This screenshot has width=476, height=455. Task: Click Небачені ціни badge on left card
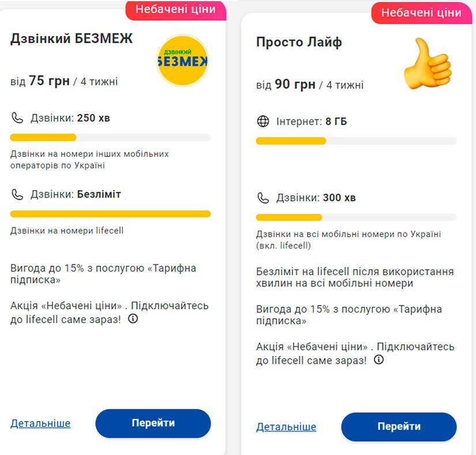(x=175, y=10)
